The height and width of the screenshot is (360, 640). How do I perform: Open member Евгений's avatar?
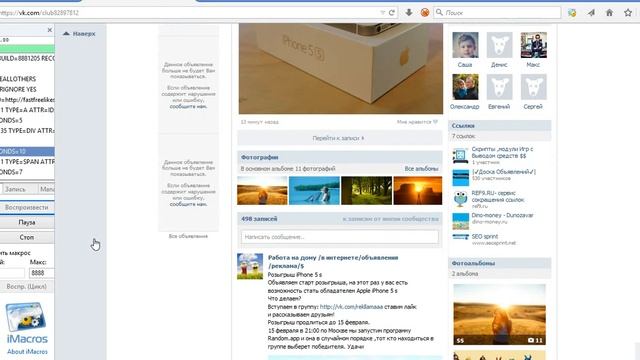pos(499,87)
